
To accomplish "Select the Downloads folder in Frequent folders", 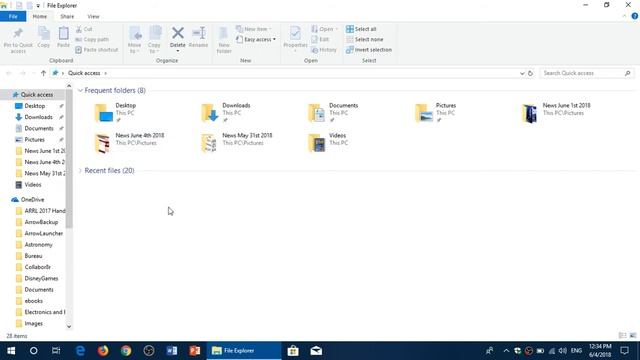I will [227, 113].
